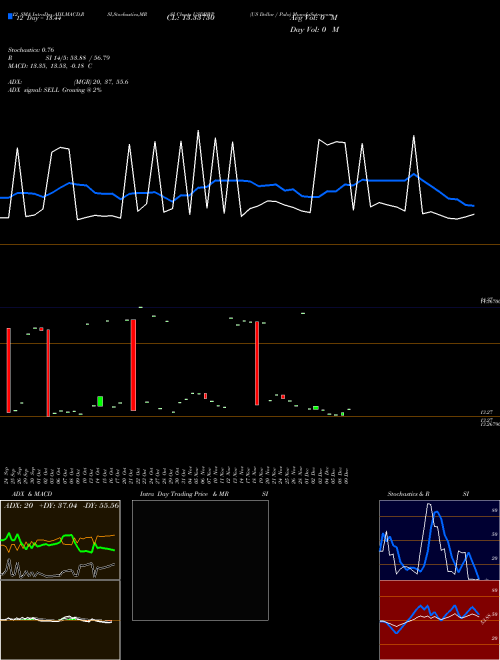This screenshot has height=660, width=500.
Task: Open the red RSI chart thumbnail
Action: click(x=439, y=620)
